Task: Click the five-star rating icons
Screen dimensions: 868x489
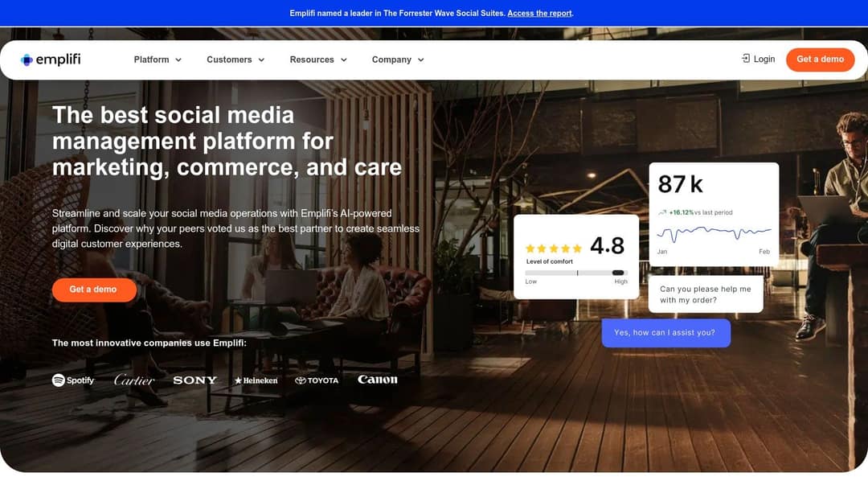Action: tap(554, 249)
